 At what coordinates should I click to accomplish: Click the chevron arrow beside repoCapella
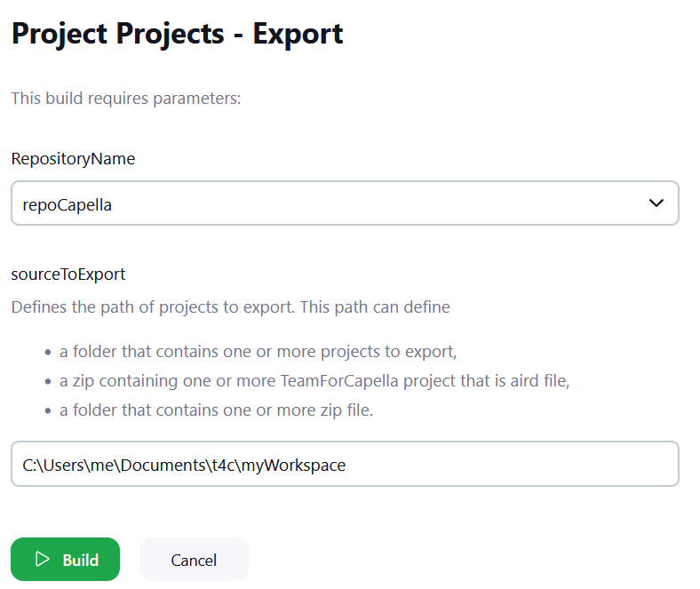pos(656,203)
